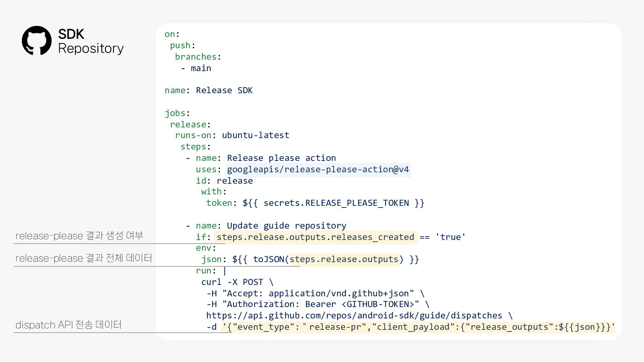This screenshot has height=362, width=644.
Task: Click the highlighted steps.release.outputs.releases_created expression
Action: pyautogui.click(x=315, y=237)
